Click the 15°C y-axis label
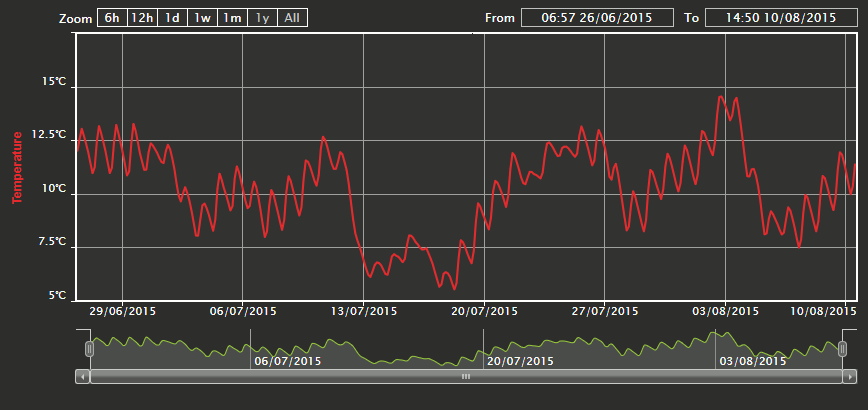Viewport: 868px width, 410px height. pos(54,82)
